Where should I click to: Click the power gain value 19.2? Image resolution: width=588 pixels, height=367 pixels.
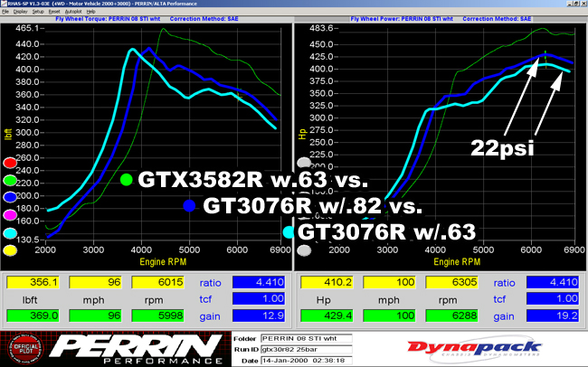[x=553, y=315]
